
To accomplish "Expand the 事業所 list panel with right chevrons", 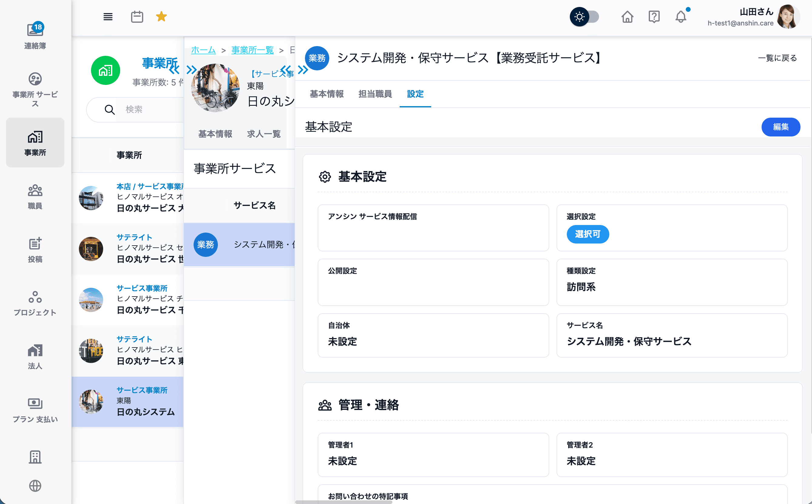I will pyautogui.click(x=191, y=70).
